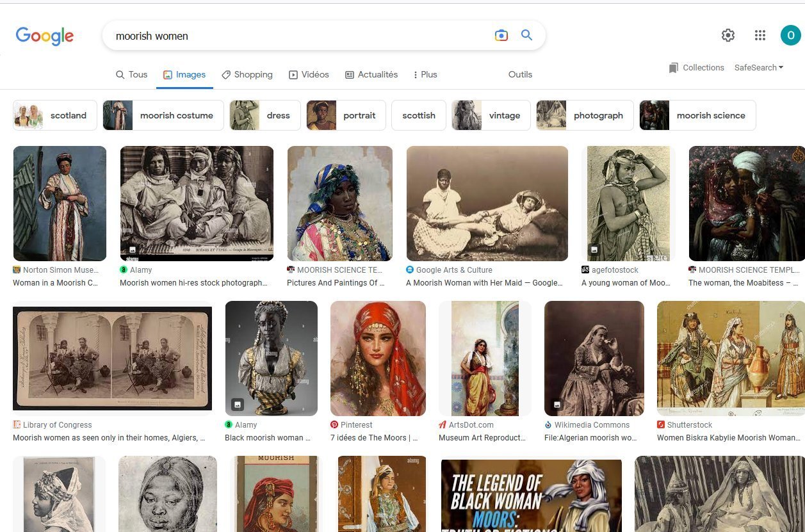Open the Alamy group of moorish women photo
This screenshot has width=805, height=532.
(197, 204)
